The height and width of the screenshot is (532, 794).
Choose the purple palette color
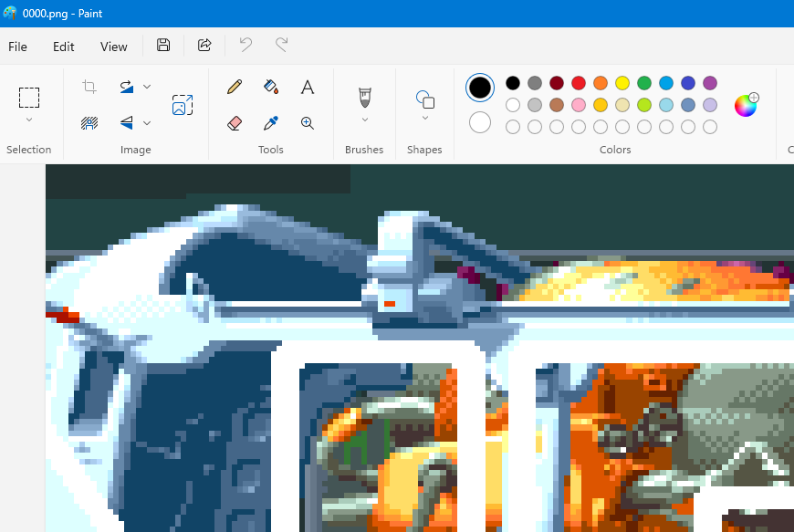[x=710, y=83]
